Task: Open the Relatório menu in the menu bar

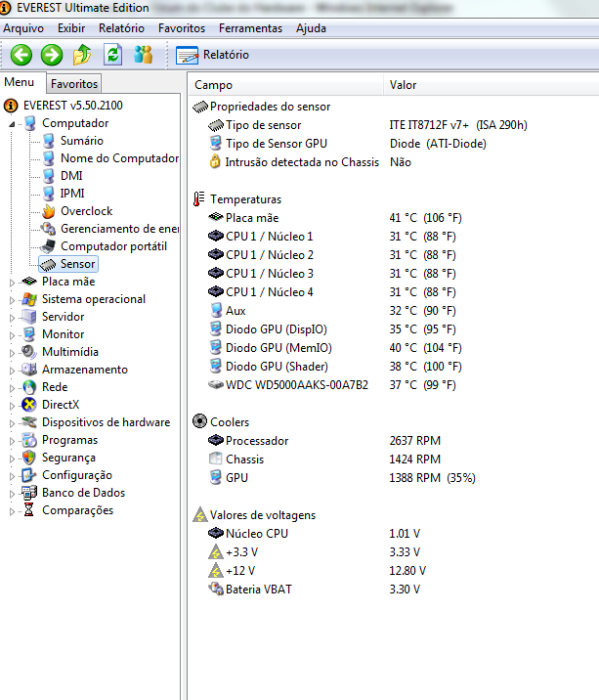Action: [121, 28]
